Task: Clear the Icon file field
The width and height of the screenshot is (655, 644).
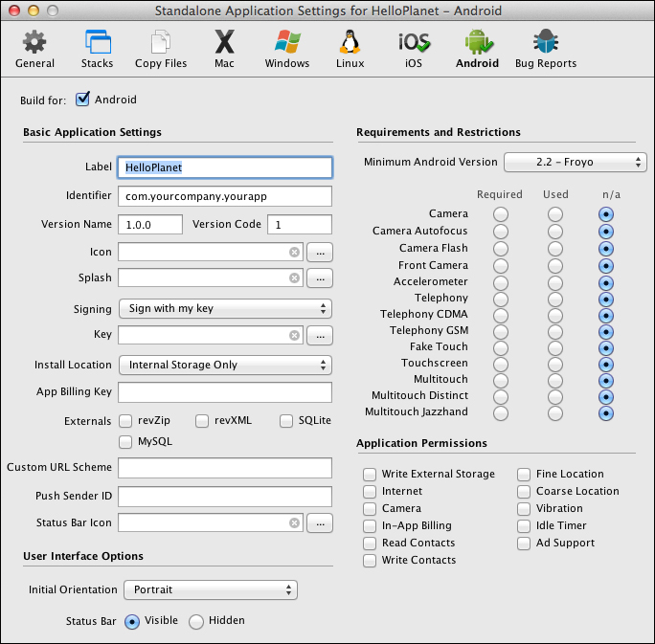Action: point(295,252)
